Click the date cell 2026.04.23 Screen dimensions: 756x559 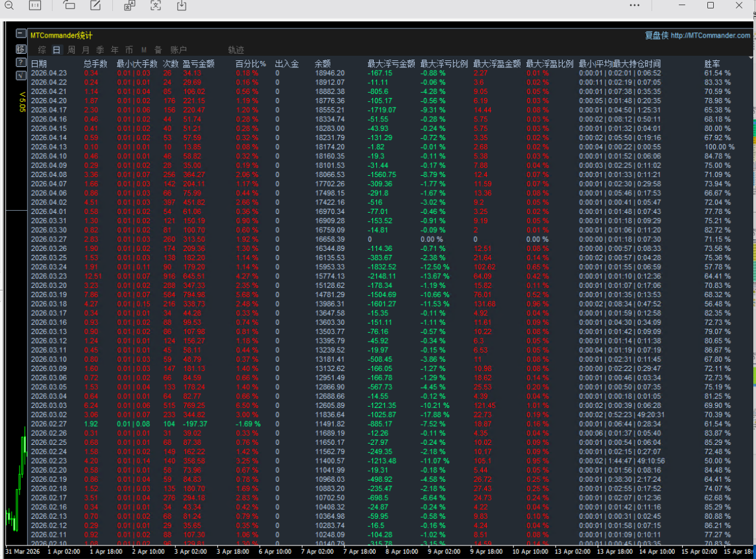tap(49, 73)
